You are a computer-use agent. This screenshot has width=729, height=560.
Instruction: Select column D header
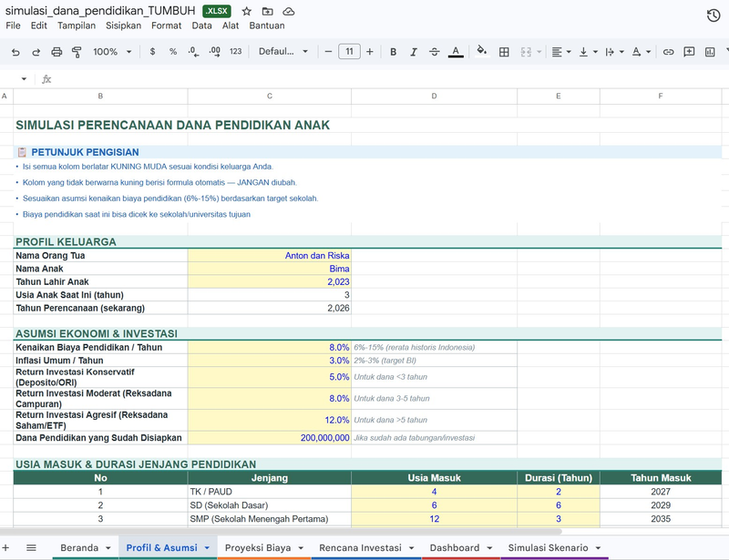(435, 97)
